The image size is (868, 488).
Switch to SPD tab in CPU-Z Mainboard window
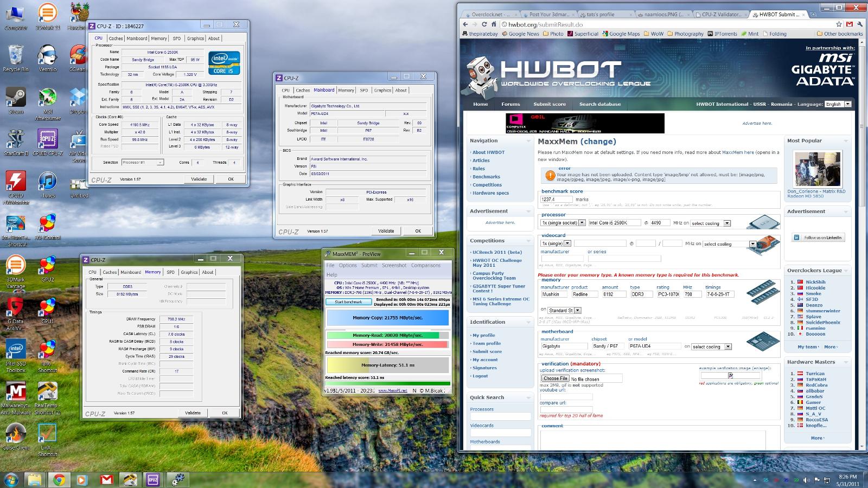point(364,91)
